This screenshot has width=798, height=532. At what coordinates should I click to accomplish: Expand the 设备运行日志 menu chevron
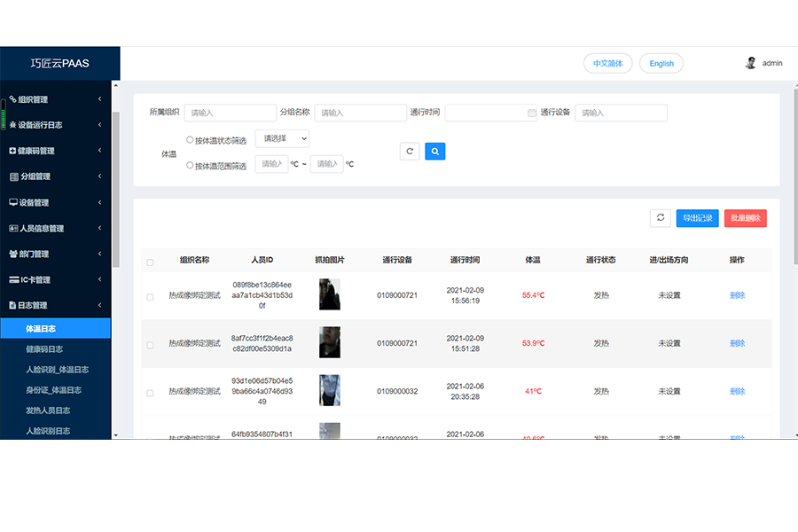pos(99,124)
